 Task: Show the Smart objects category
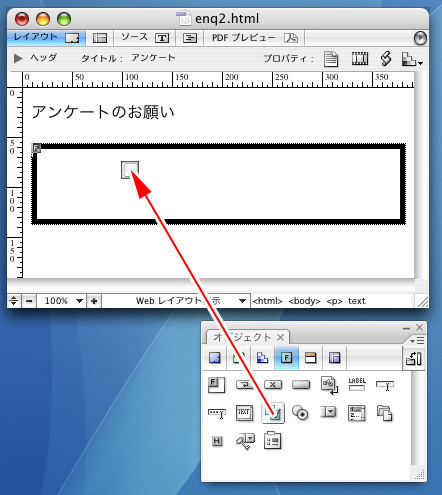pos(239,358)
